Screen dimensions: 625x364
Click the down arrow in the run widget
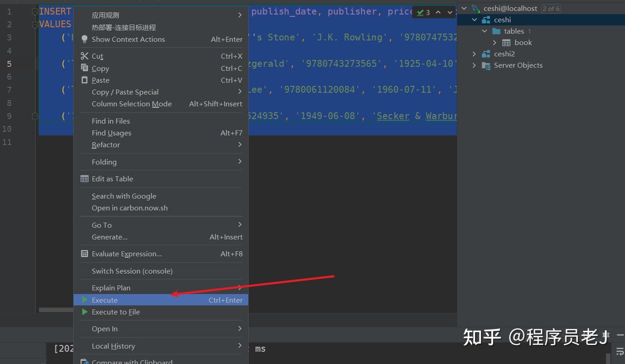pos(449,12)
